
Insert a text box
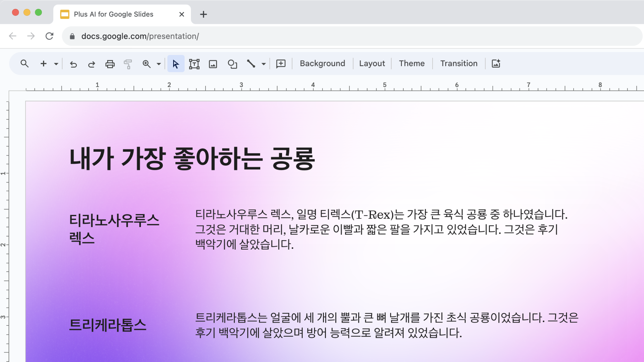[194, 64]
